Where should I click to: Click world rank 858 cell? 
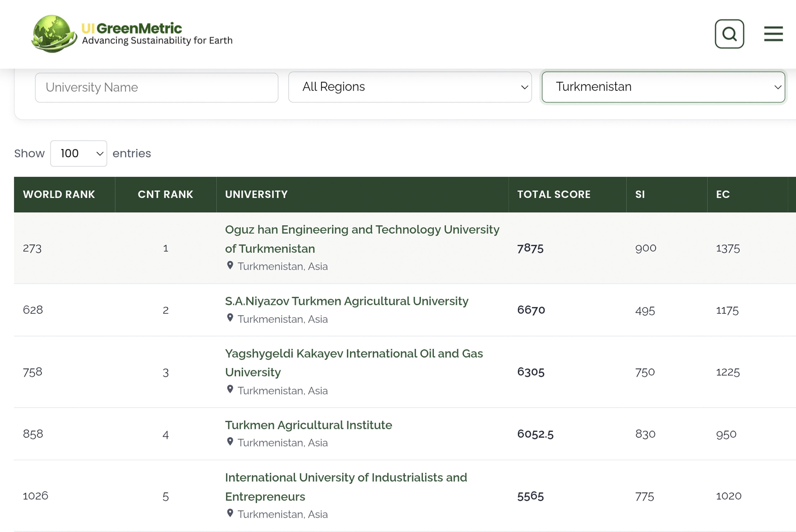33,434
